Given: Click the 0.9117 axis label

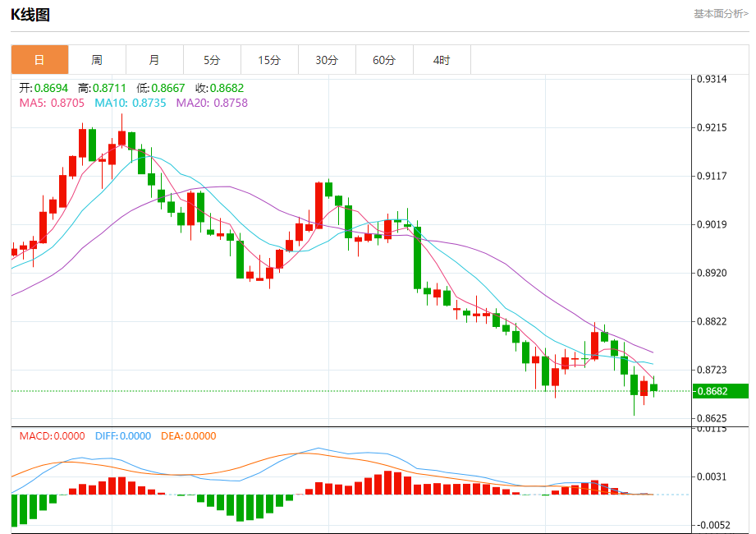Looking at the screenshot, I should point(712,176).
